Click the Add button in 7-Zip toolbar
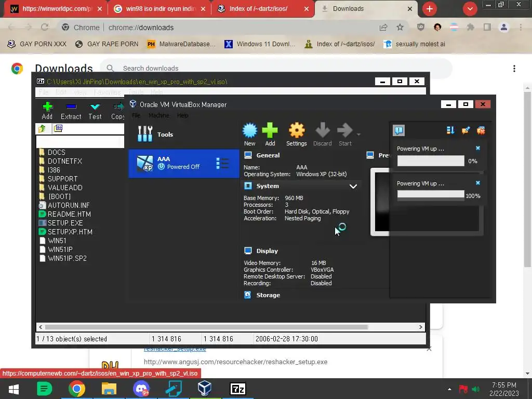Screen dimensions: 532x399 click(x=47, y=111)
